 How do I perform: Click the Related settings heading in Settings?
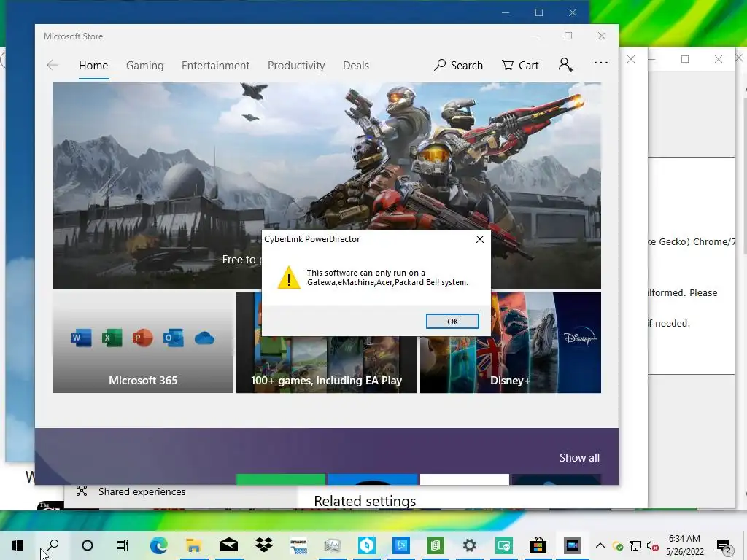[x=365, y=501]
